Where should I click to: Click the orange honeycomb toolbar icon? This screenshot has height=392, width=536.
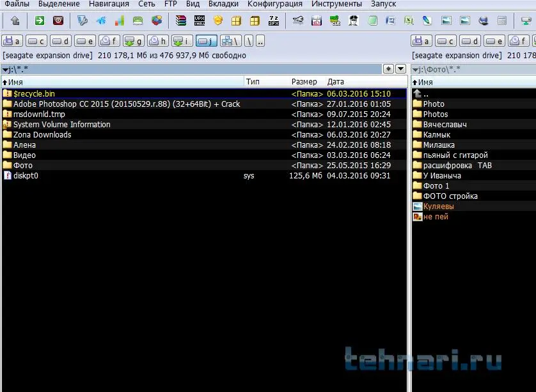coord(218,21)
